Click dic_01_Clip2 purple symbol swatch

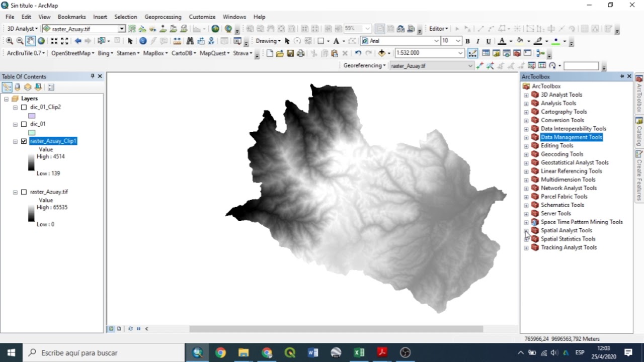tap(32, 116)
